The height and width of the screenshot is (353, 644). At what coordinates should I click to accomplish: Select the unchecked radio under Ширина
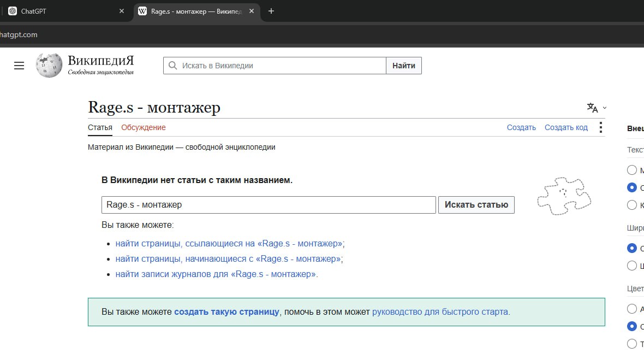point(631,266)
